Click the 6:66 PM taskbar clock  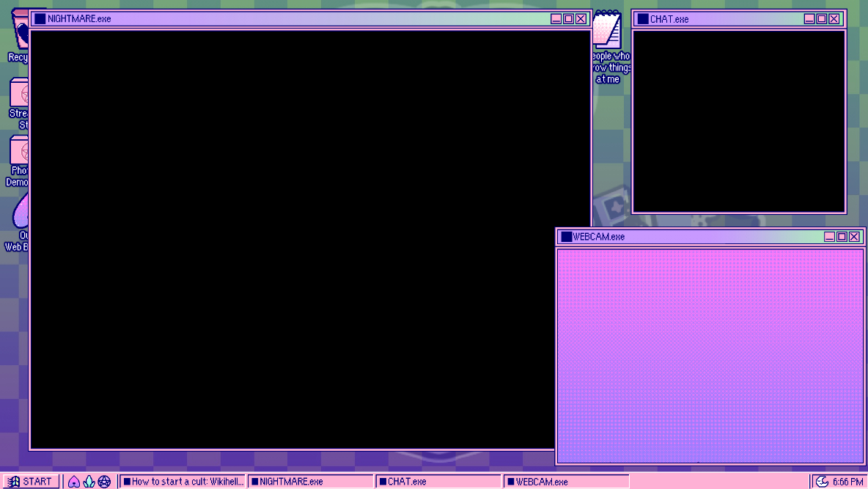pos(847,482)
